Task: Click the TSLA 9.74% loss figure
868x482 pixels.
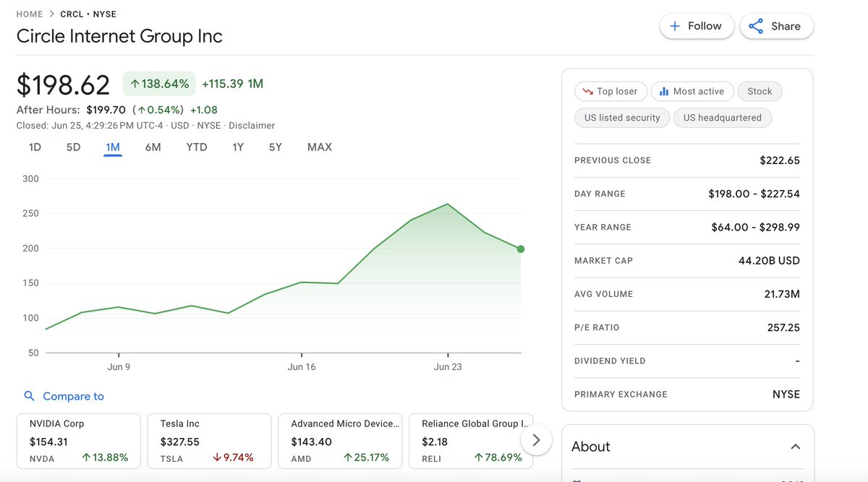Action: pos(232,457)
